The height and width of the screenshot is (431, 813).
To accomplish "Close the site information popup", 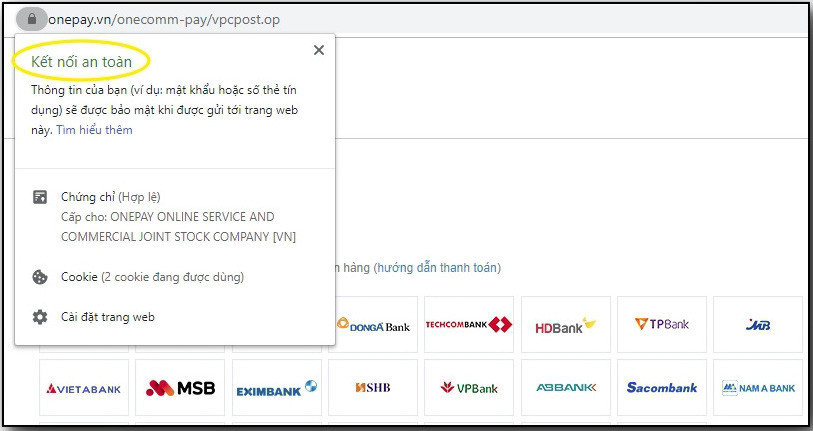I will (x=318, y=50).
